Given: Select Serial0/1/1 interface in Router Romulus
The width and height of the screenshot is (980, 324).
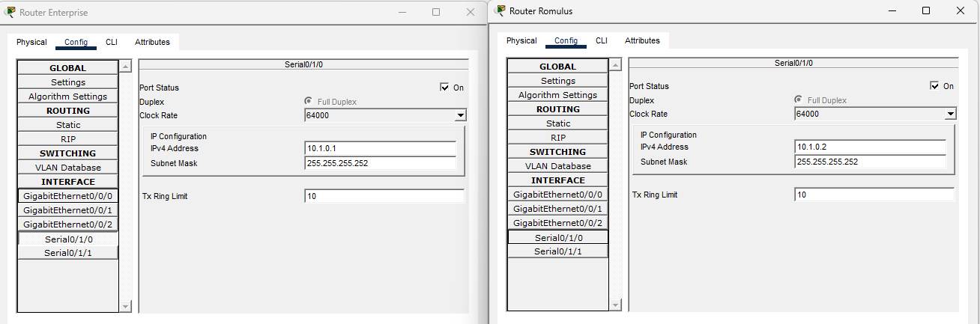Looking at the screenshot, I should click(558, 251).
